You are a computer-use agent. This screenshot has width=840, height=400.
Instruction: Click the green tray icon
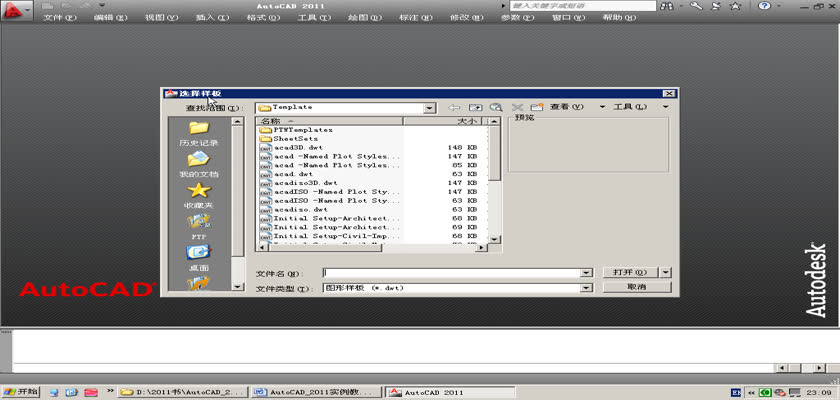point(767,393)
